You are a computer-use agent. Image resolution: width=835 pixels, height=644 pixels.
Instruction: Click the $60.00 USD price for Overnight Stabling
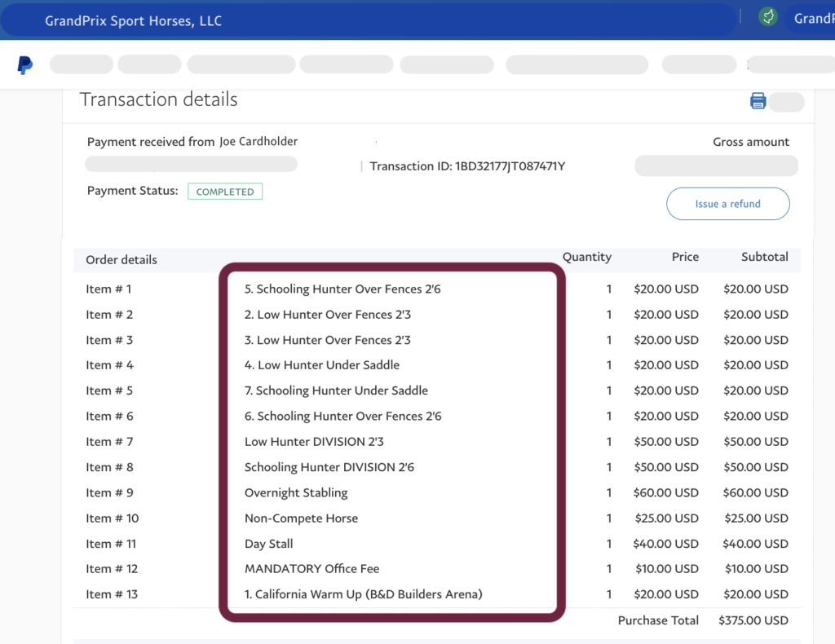[x=665, y=493]
